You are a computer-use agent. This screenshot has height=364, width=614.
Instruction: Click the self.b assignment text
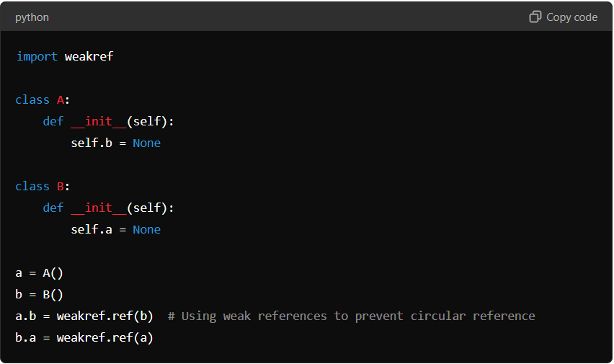[92, 143]
